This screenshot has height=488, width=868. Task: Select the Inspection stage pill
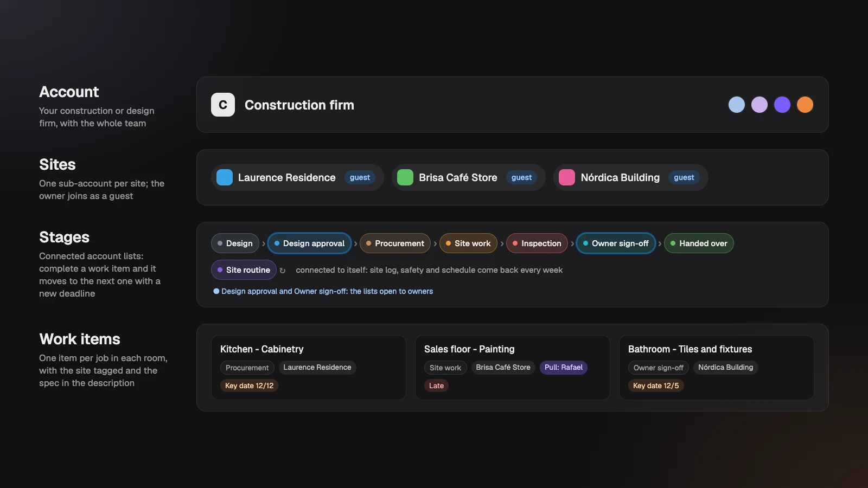point(537,243)
